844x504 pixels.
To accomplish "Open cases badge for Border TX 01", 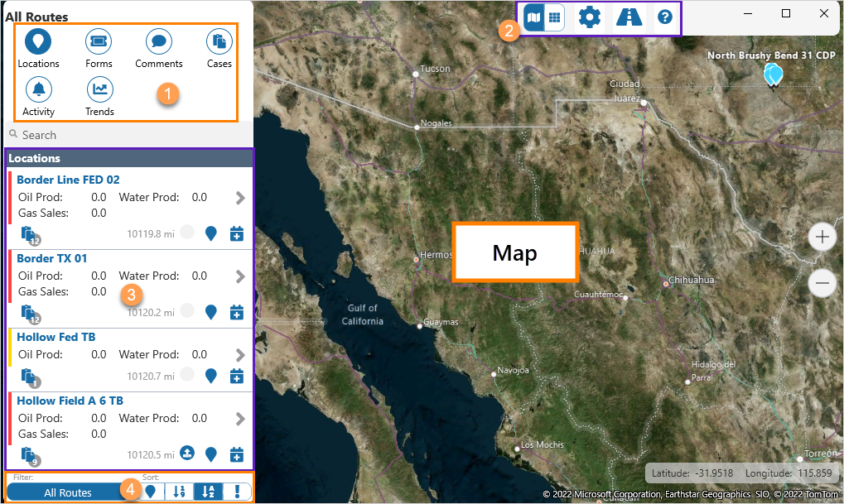I will coord(30,314).
